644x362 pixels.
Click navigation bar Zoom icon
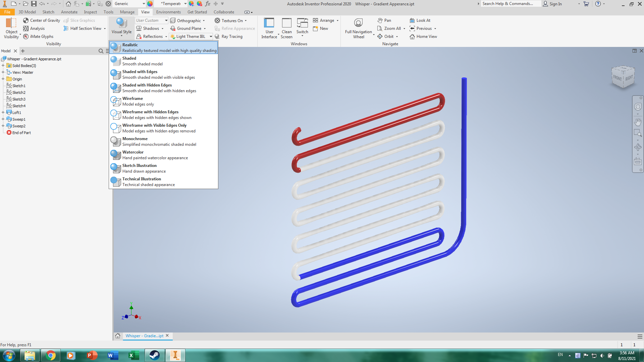point(638,133)
